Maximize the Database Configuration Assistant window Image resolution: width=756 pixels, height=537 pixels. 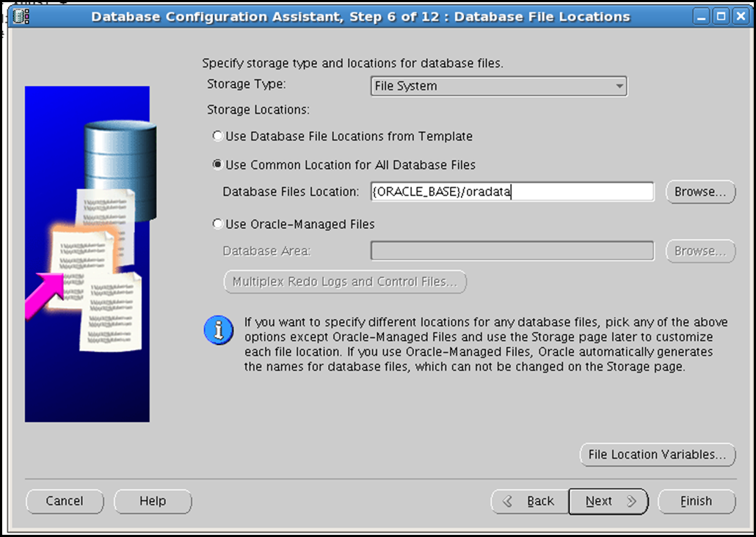tap(722, 17)
